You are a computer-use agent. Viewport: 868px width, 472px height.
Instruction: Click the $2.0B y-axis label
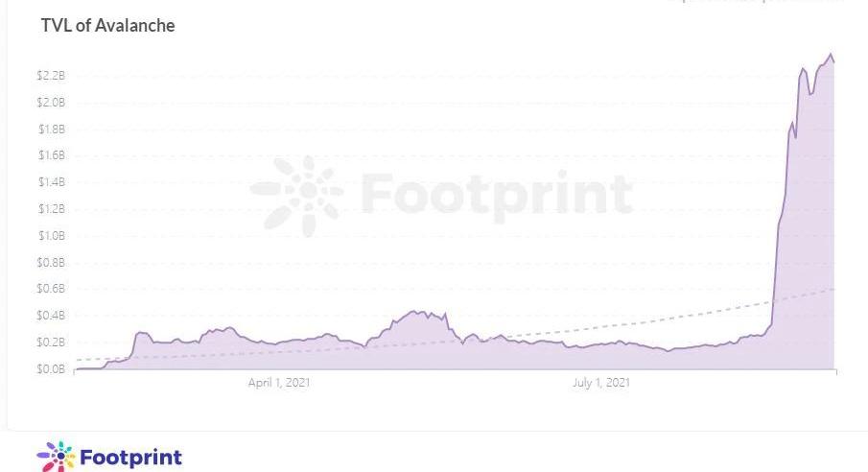click(52, 103)
